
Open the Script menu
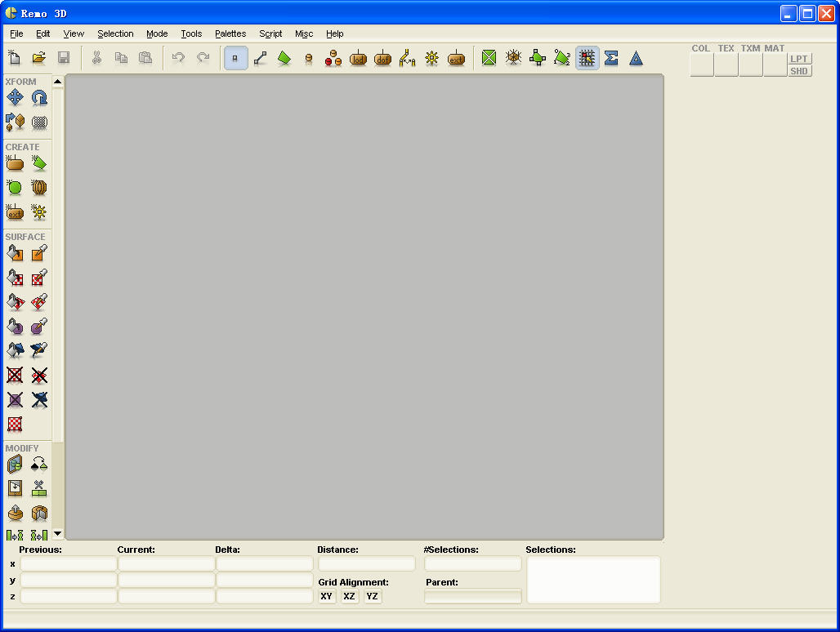click(270, 33)
